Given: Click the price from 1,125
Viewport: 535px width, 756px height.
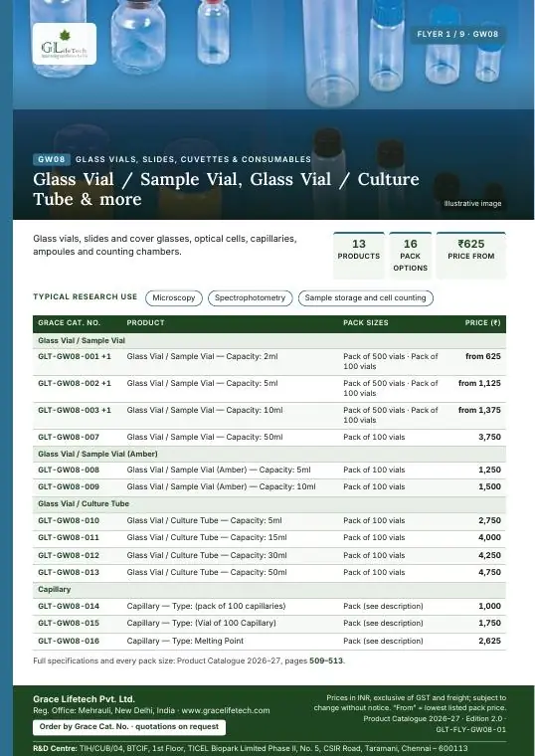Looking at the screenshot, I should [479, 383].
